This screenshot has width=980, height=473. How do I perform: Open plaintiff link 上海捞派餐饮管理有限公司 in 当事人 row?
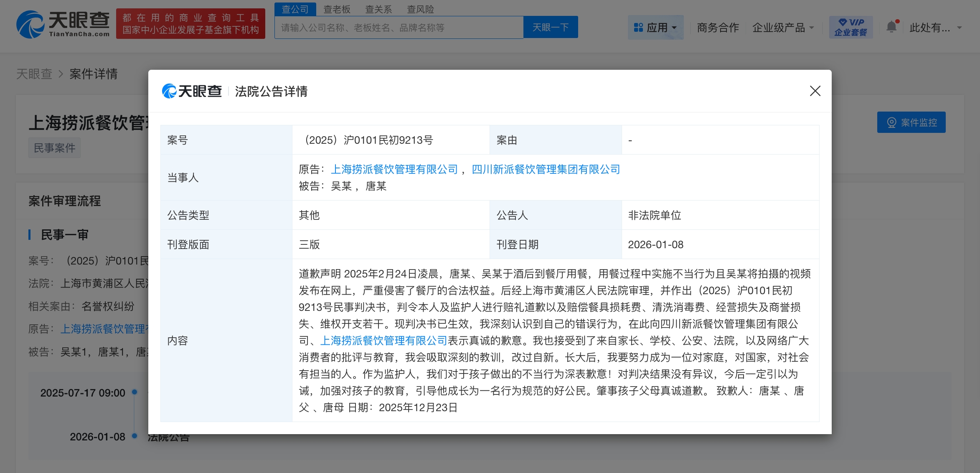click(394, 169)
